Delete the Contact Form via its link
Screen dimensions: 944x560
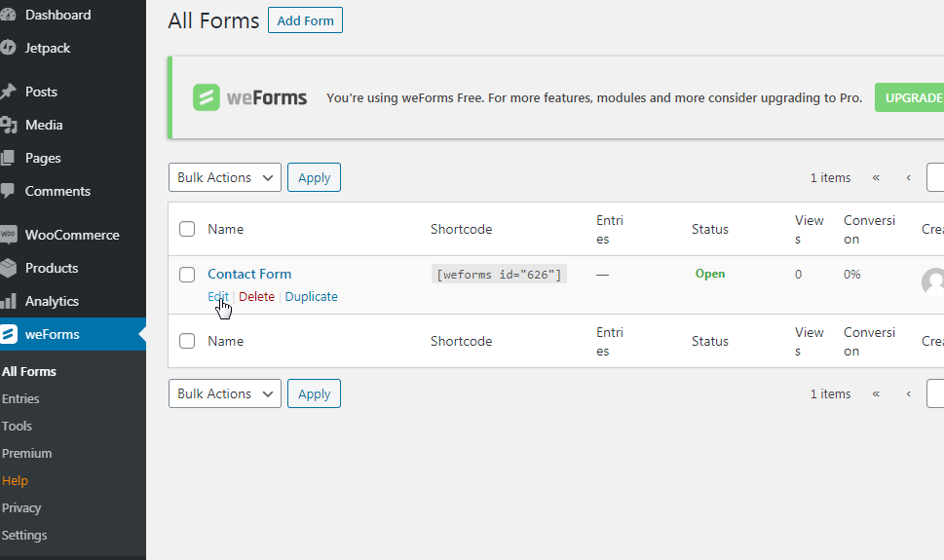click(x=257, y=296)
